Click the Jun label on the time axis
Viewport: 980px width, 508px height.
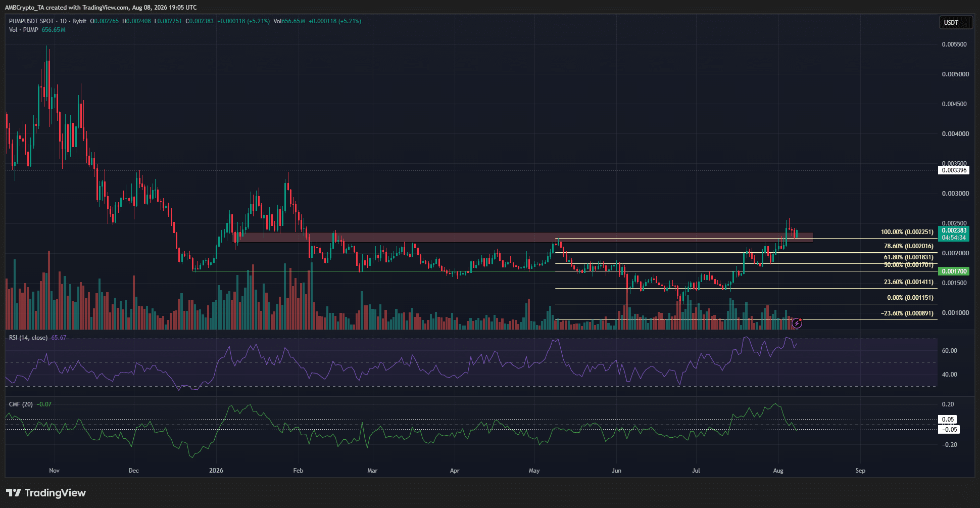(616, 471)
